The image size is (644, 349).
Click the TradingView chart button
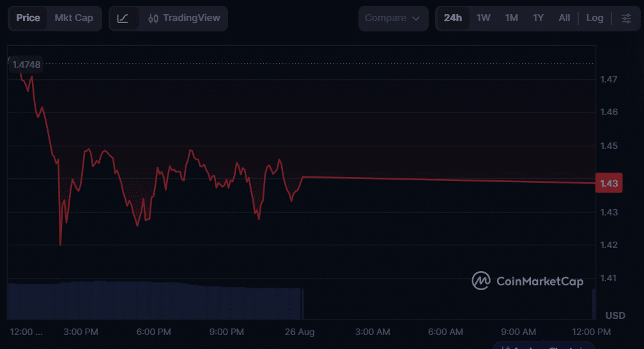point(184,19)
